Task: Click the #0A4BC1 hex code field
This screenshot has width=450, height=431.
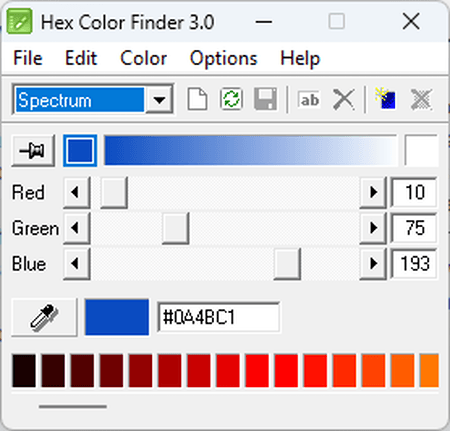Action: coord(219,317)
